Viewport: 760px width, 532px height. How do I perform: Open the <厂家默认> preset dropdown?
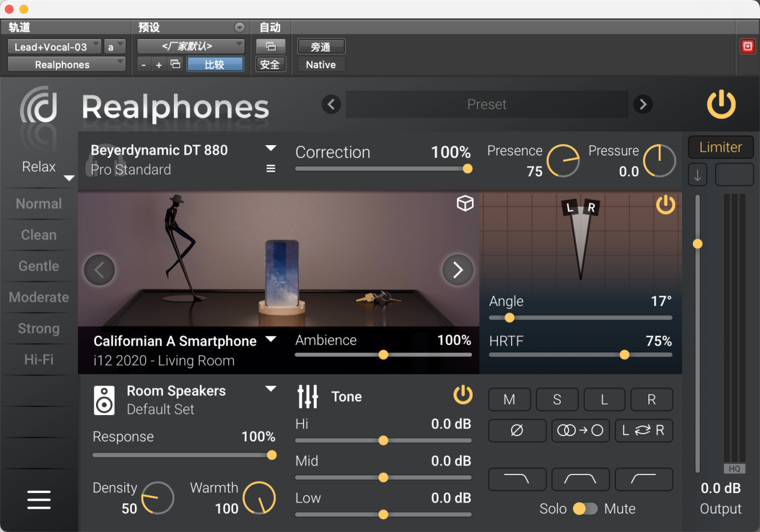191,47
